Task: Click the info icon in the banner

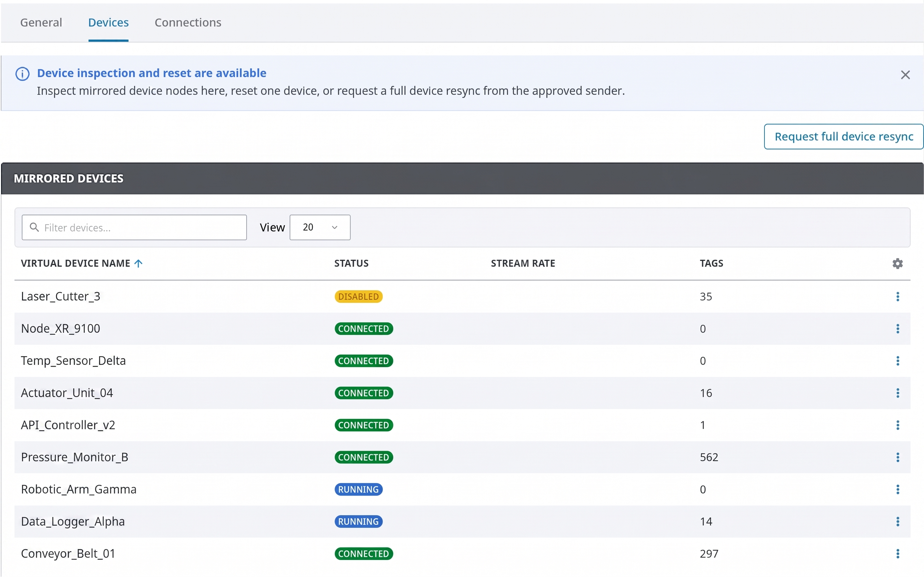Action: [23, 74]
